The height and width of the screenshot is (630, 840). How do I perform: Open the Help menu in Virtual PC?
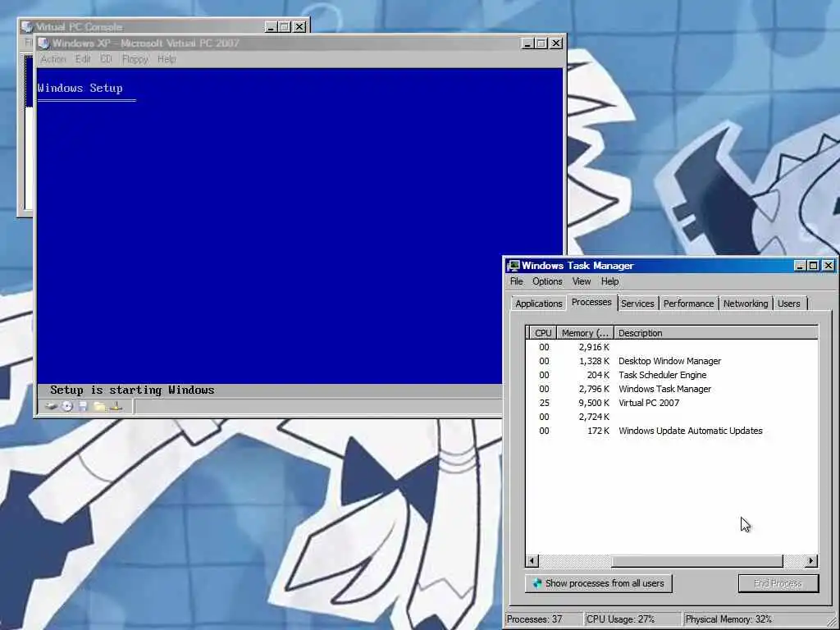167,59
